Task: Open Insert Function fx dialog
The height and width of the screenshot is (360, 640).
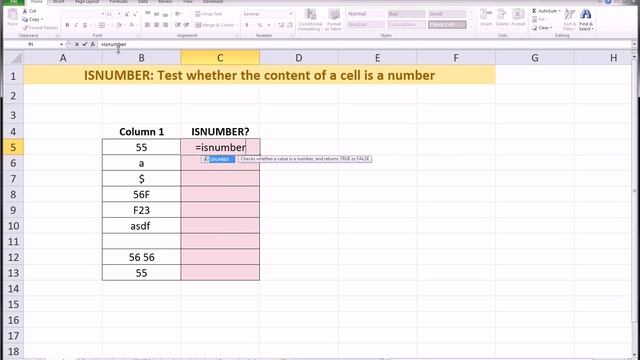Action: coord(93,44)
